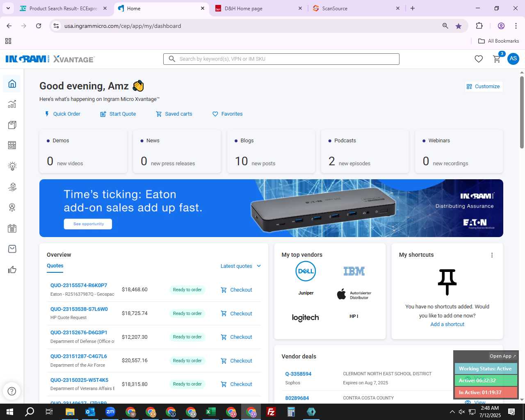
Task: Open the favorites heart icon in header
Action: point(479,59)
